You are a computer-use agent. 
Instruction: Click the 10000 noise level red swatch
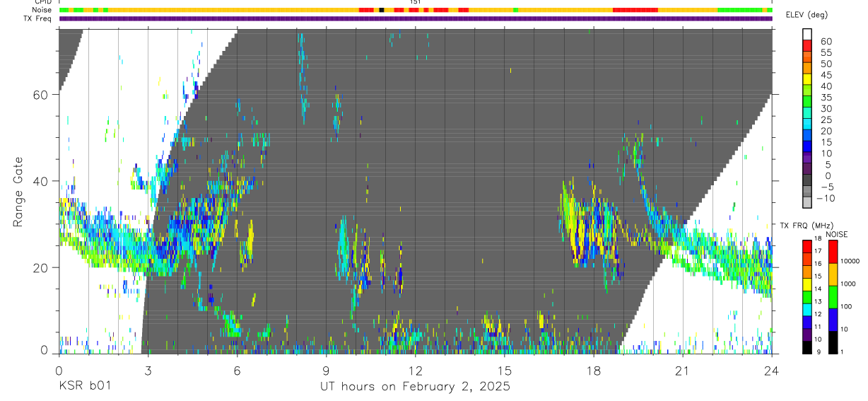[833, 252]
